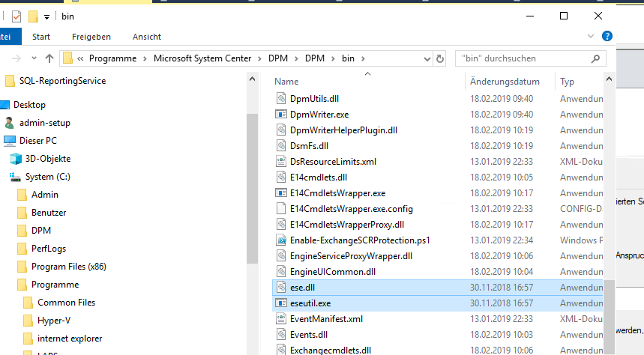The image size is (644, 355).
Task: Open quick access toolbar customize dropdown
Action: pos(46,16)
